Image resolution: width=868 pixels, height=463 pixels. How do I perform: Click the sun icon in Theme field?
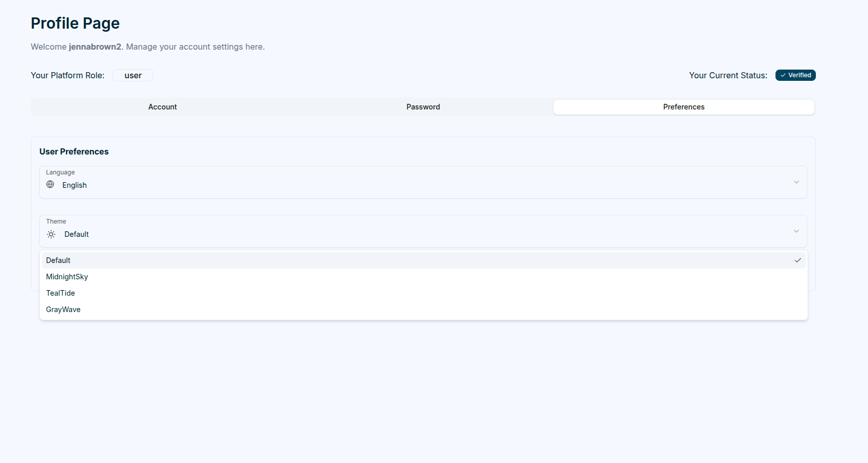51,234
